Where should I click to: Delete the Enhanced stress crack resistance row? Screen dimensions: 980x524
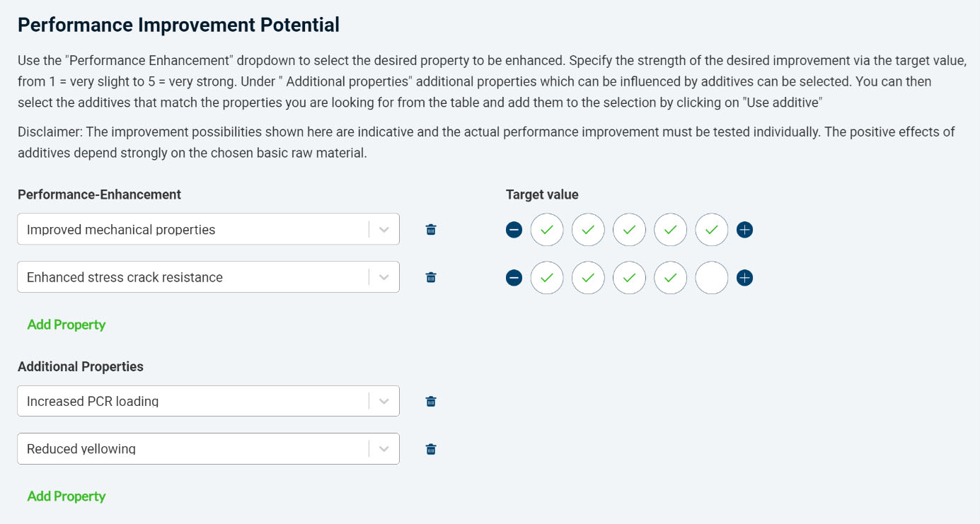click(431, 277)
